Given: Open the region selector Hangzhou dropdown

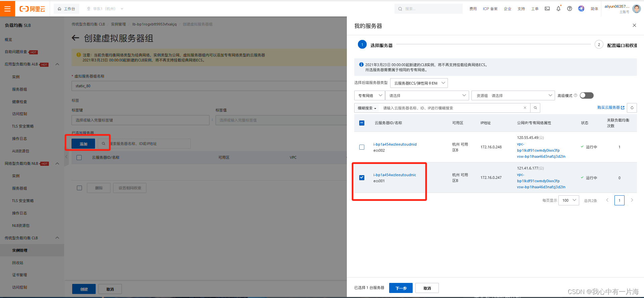Looking at the screenshot, I should [105, 9].
